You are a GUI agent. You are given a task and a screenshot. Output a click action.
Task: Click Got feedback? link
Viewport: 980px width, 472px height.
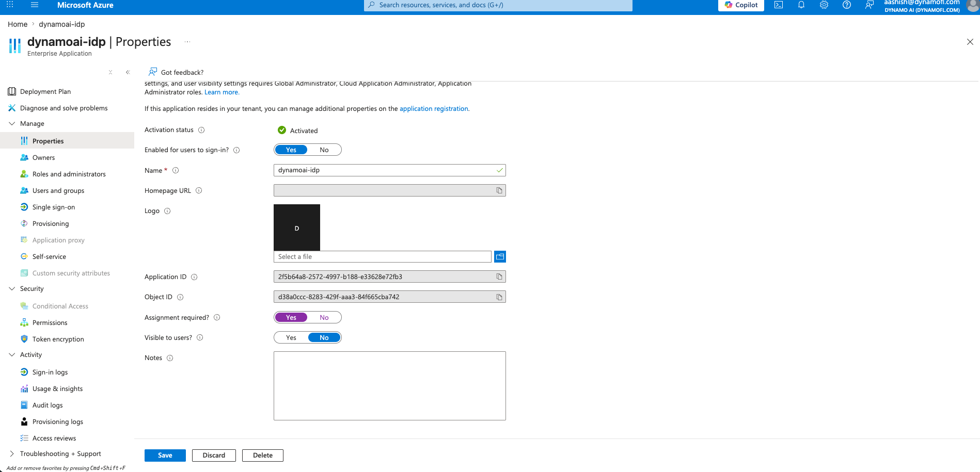pos(177,72)
